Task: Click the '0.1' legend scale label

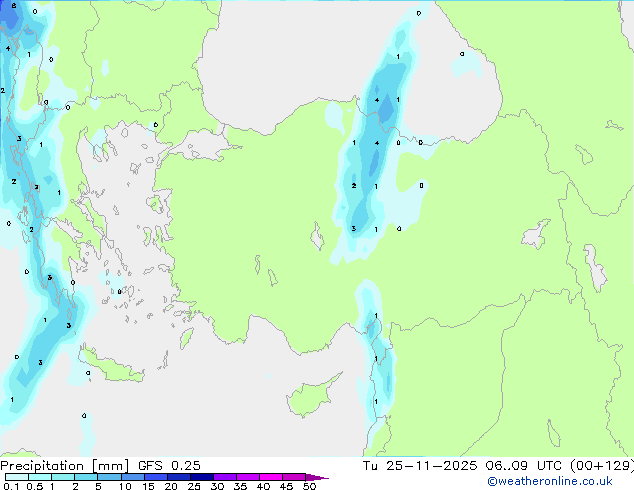Action: click(x=11, y=486)
